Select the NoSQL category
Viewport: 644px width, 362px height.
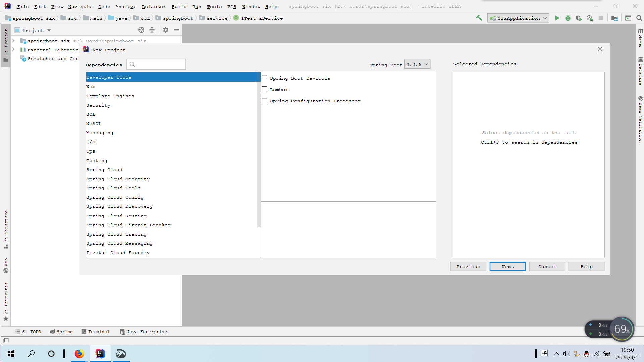coord(171,124)
